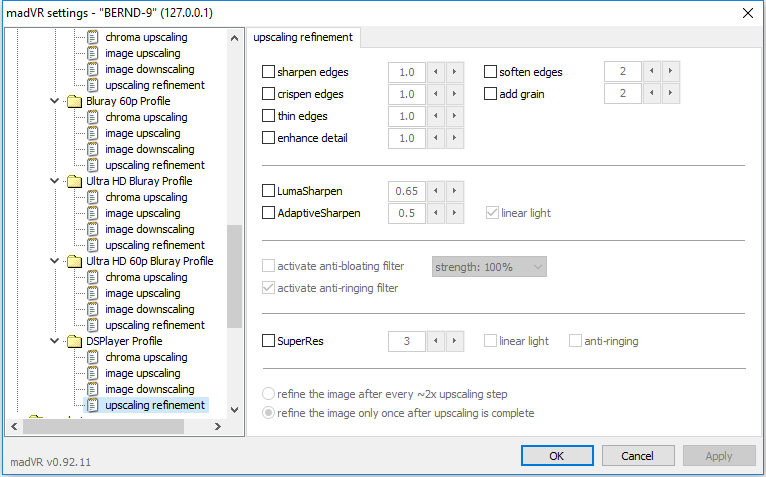Click the sharpen edges value field
Screen dimensions: 766x477
[407, 72]
